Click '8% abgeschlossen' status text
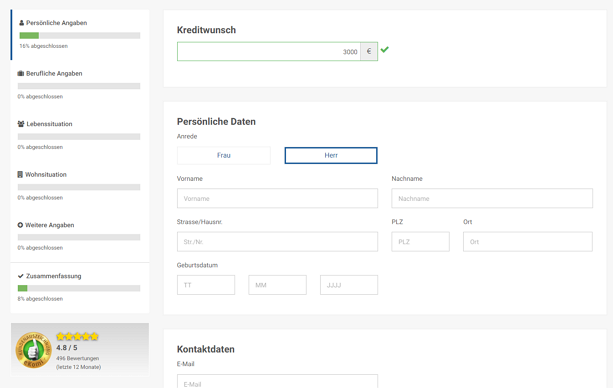Viewport: 613px width, 388px height. [40, 299]
